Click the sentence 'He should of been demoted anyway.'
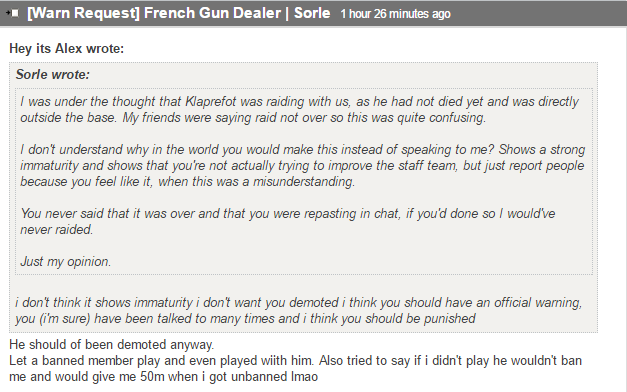This screenshot has width=627, height=392. pos(112,344)
